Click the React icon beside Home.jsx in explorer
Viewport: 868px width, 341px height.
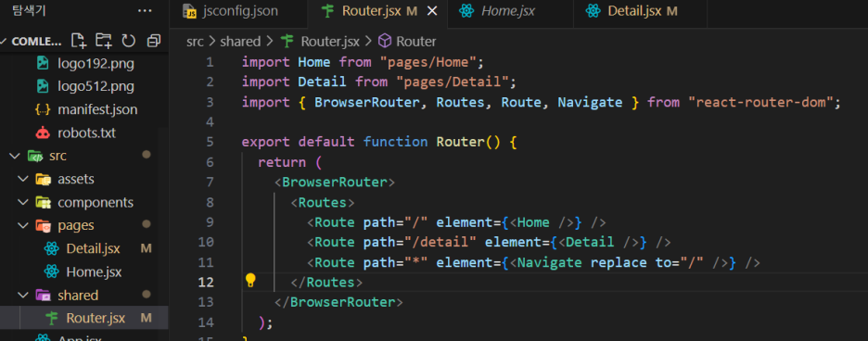[52, 272]
